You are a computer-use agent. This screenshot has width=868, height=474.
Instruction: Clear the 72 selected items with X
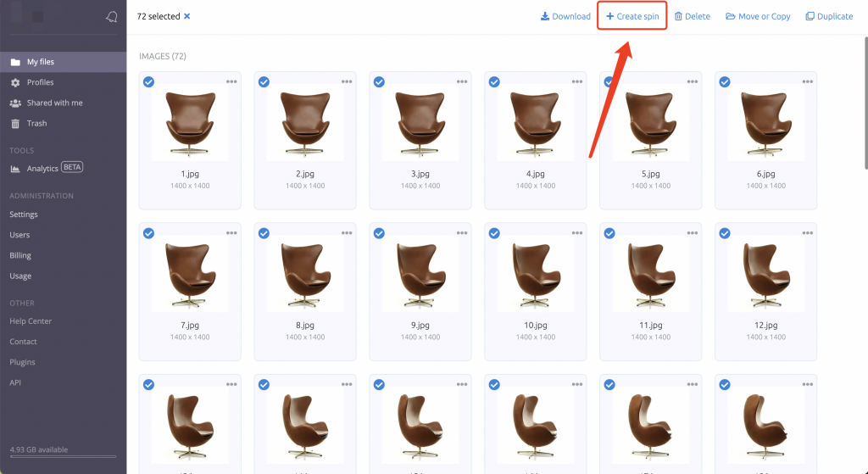(x=187, y=16)
